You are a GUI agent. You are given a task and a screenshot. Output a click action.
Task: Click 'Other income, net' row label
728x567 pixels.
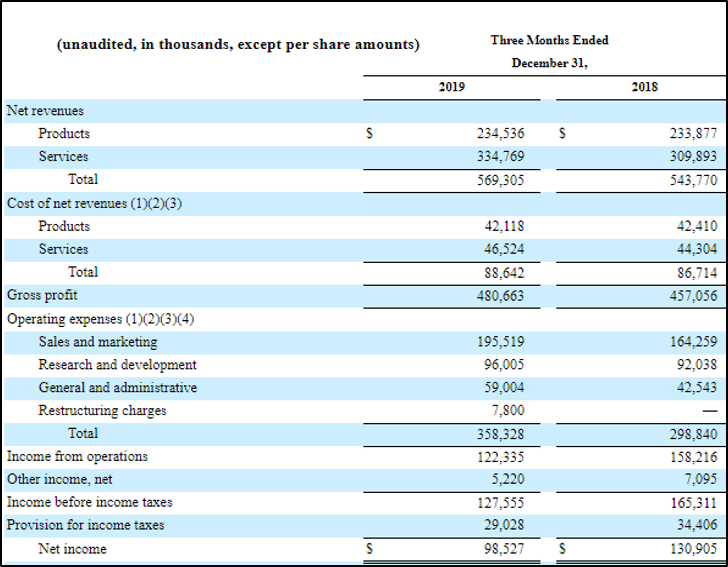point(59,479)
